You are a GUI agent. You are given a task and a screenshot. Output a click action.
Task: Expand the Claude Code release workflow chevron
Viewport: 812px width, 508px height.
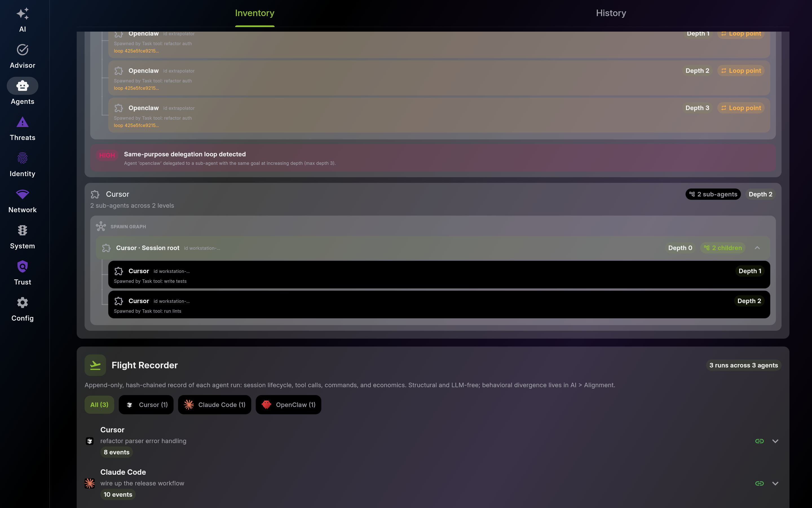tap(775, 483)
